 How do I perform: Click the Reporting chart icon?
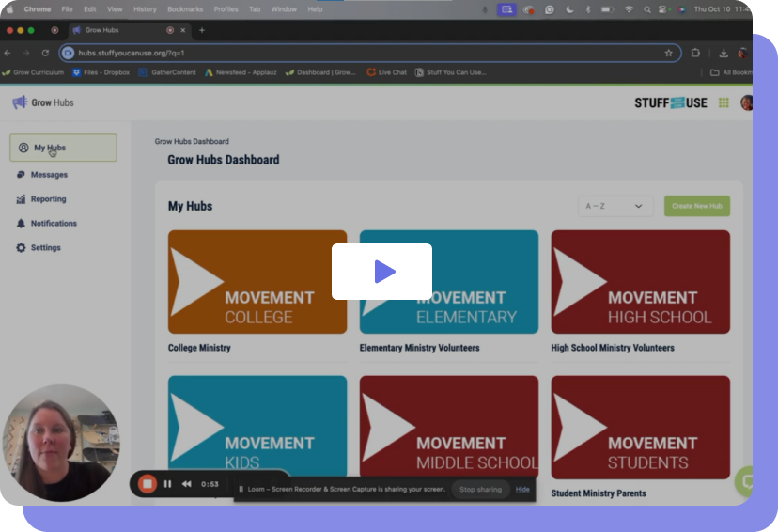[x=21, y=199]
